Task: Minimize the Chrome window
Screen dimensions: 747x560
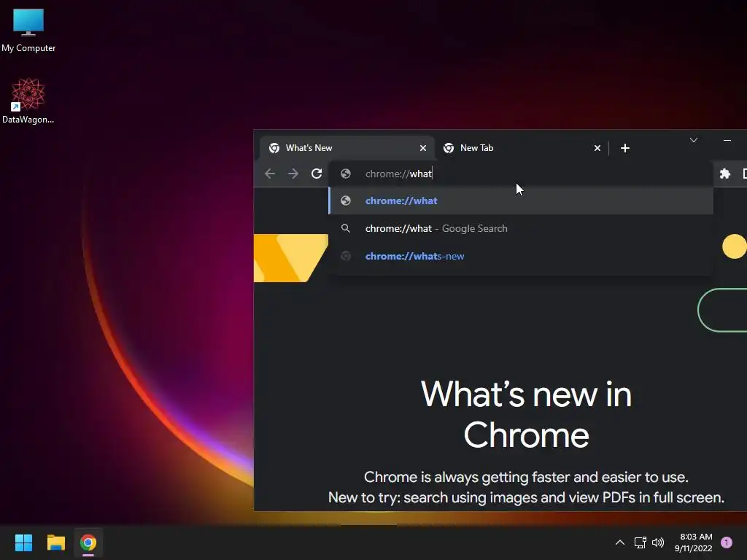Action: [727, 140]
